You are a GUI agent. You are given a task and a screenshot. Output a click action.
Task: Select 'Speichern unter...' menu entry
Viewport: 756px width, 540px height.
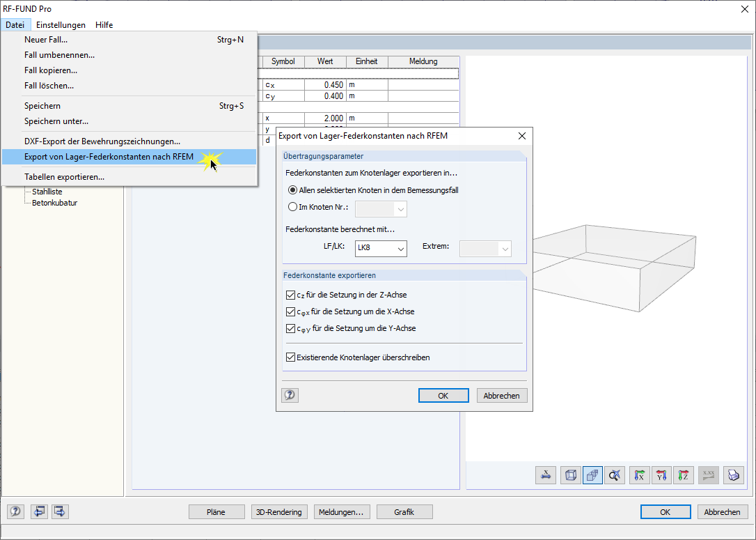point(129,121)
